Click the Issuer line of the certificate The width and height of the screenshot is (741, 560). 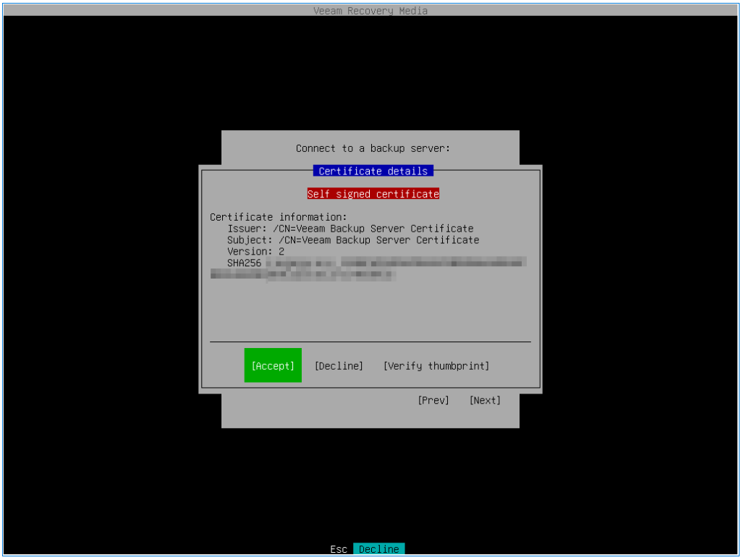coord(350,228)
